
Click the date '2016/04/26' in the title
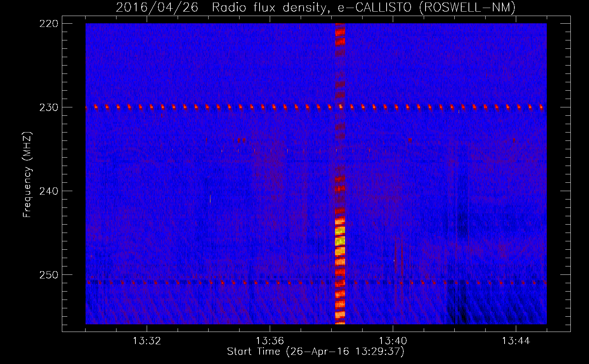click(x=157, y=8)
